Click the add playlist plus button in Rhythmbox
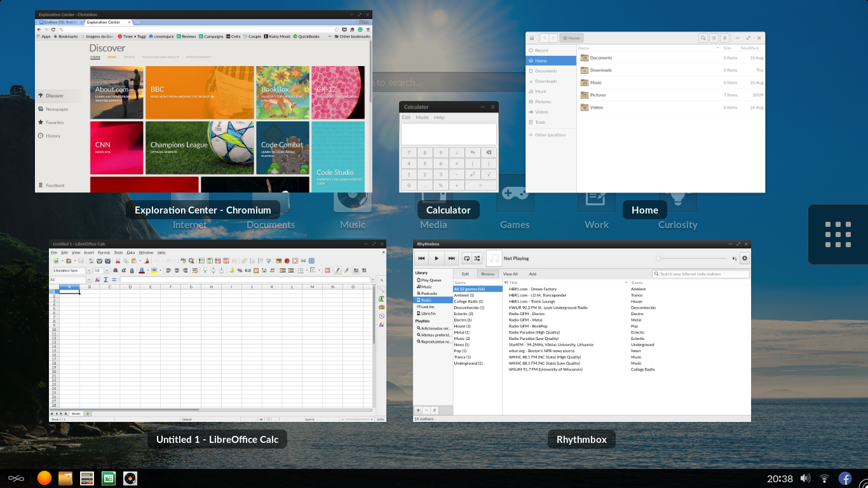Screen dimensions: 868x488 (x=418, y=410)
